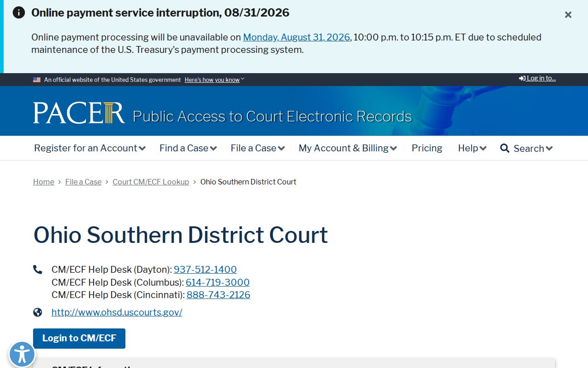The height and width of the screenshot is (368, 588).
Task: Dismiss the payment interruption alert banner
Action: [x=568, y=15]
